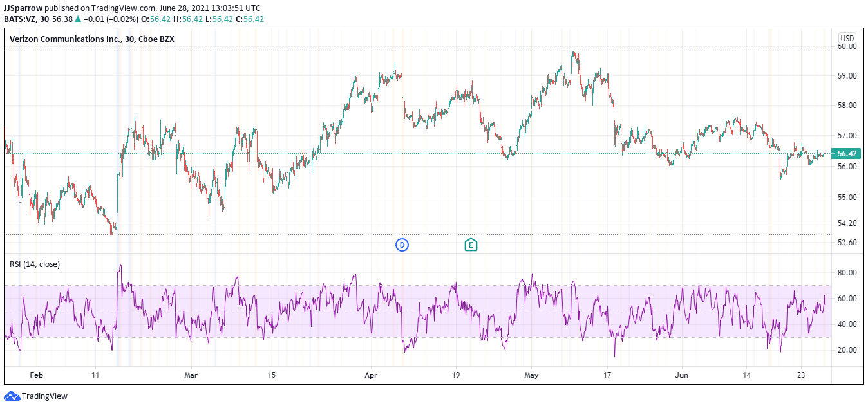868x408 pixels.
Task: Click the RSI 80.00 axis label
Action: tap(847, 273)
